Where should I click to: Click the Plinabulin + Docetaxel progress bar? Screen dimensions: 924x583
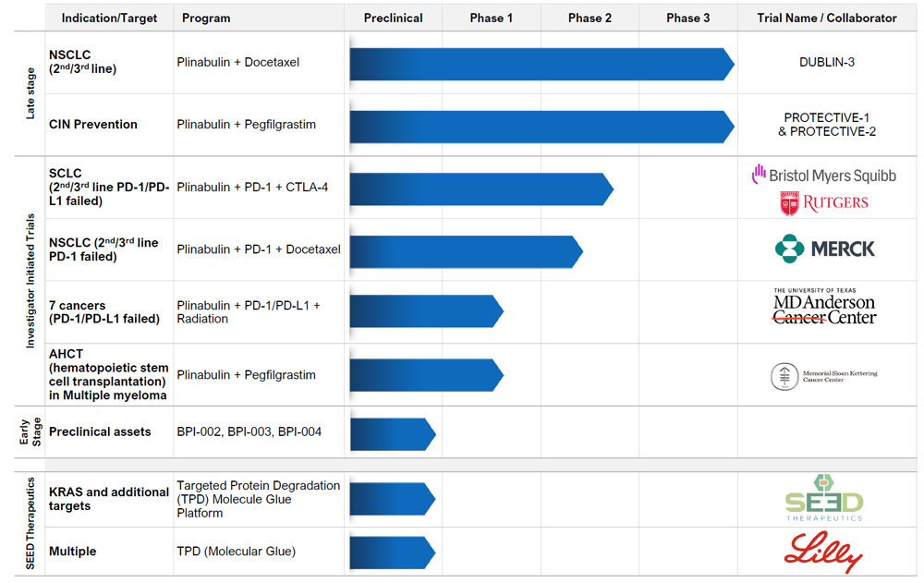click(541, 64)
